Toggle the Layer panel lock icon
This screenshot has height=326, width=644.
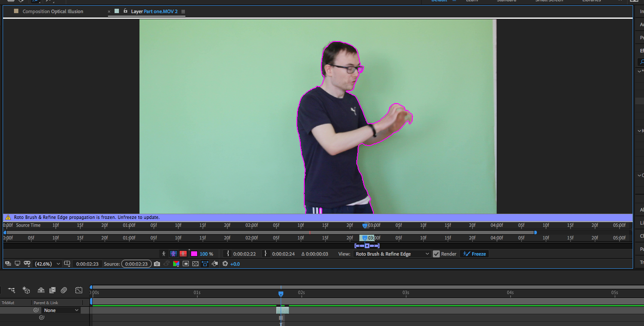[x=125, y=11]
